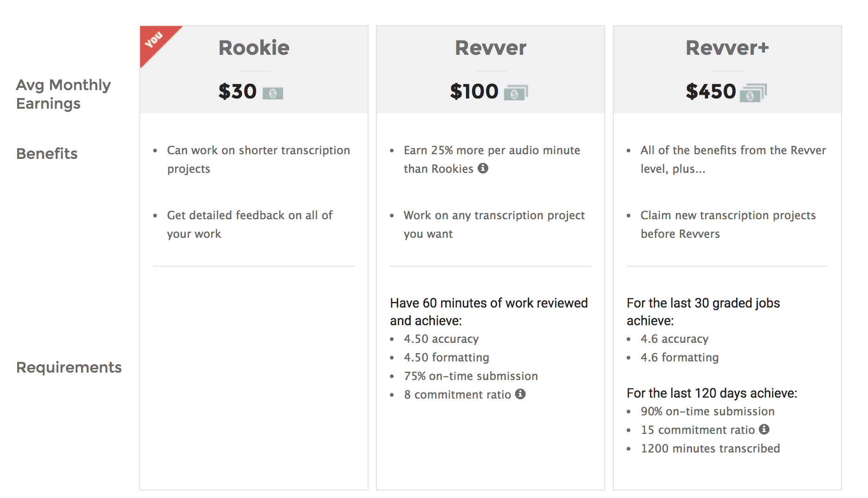This screenshot has width=868, height=498.
Task: Click the single bill icon beside $30
Action: [x=272, y=93]
